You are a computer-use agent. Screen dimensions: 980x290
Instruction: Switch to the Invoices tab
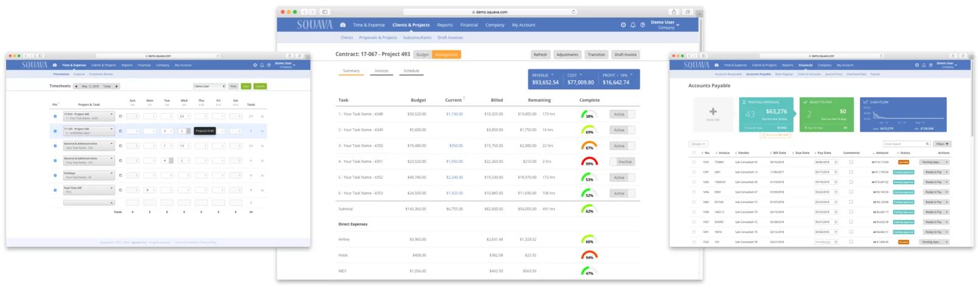[381, 71]
